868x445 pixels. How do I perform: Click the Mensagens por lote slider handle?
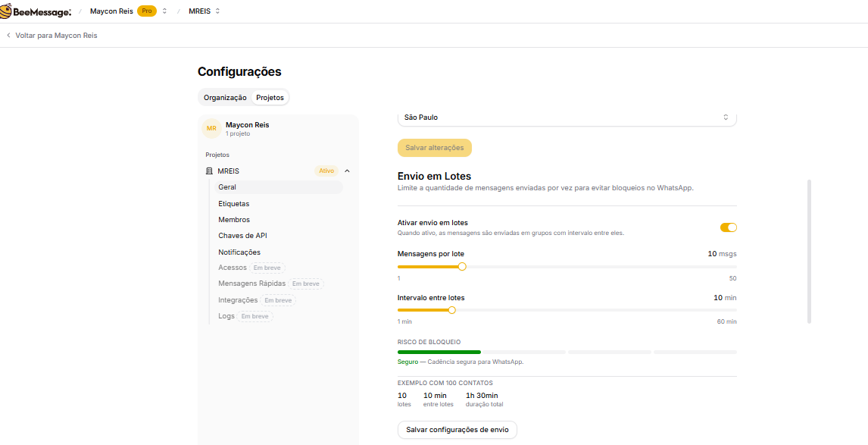(462, 267)
